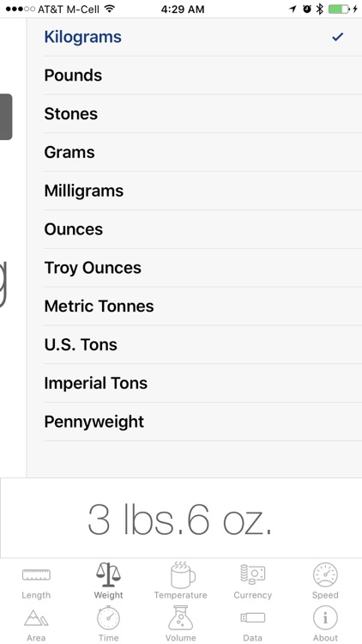Open the Speed gauge category

[x=325, y=580]
